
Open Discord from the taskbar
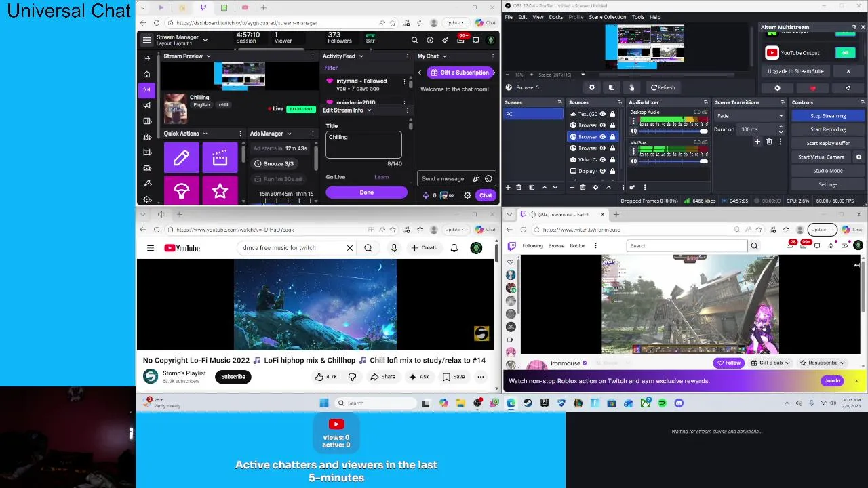(x=679, y=403)
